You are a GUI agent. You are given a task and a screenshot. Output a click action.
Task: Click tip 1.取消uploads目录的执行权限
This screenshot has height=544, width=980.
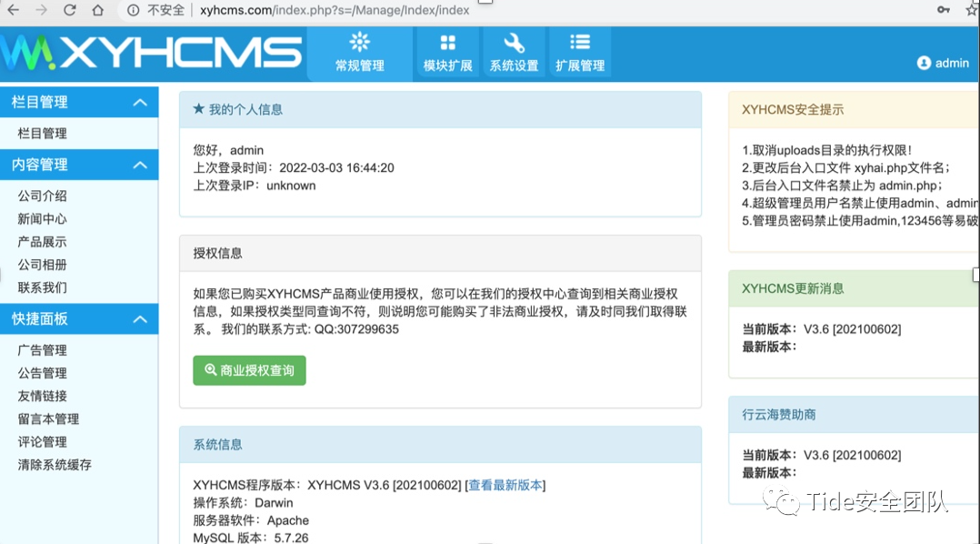tap(827, 150)
